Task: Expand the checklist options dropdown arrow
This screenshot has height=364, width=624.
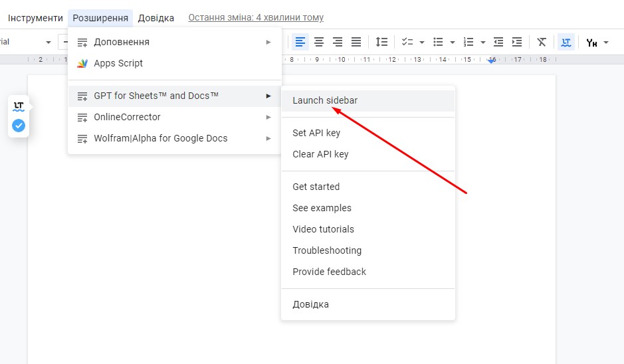Action: coord(422,42)
